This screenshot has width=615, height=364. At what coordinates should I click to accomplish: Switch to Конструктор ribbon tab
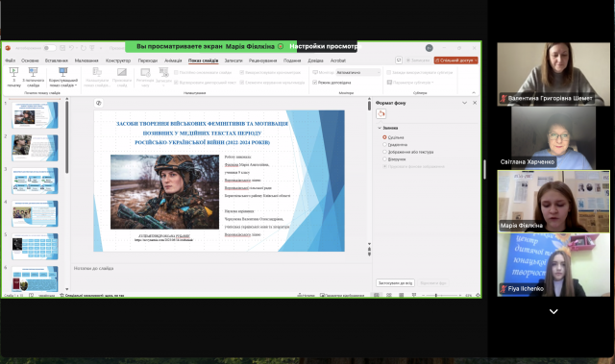click(118, 61)
